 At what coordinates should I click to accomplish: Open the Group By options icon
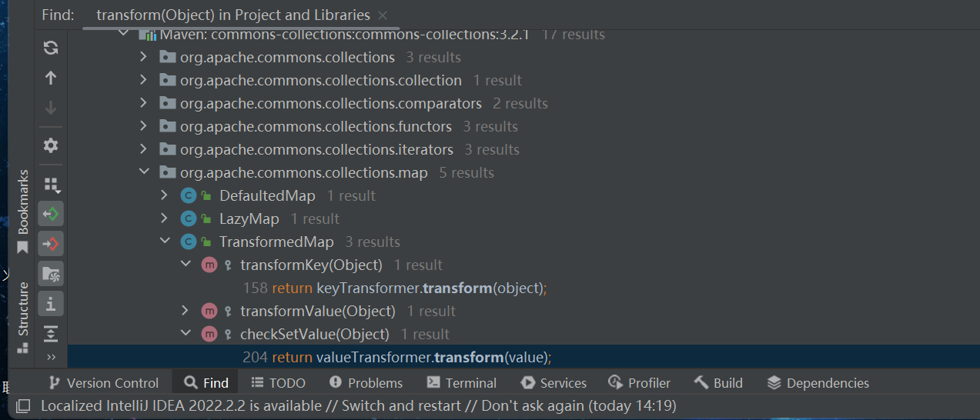coord(51,184)
